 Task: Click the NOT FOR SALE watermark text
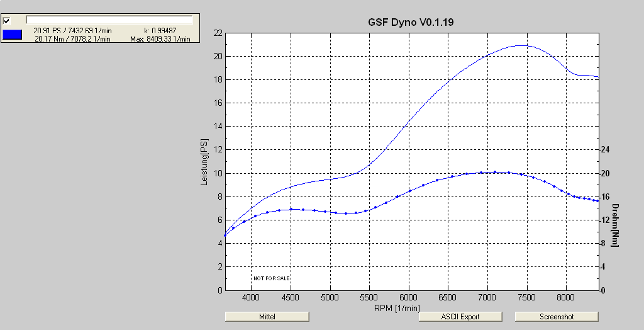pos(272,278)
